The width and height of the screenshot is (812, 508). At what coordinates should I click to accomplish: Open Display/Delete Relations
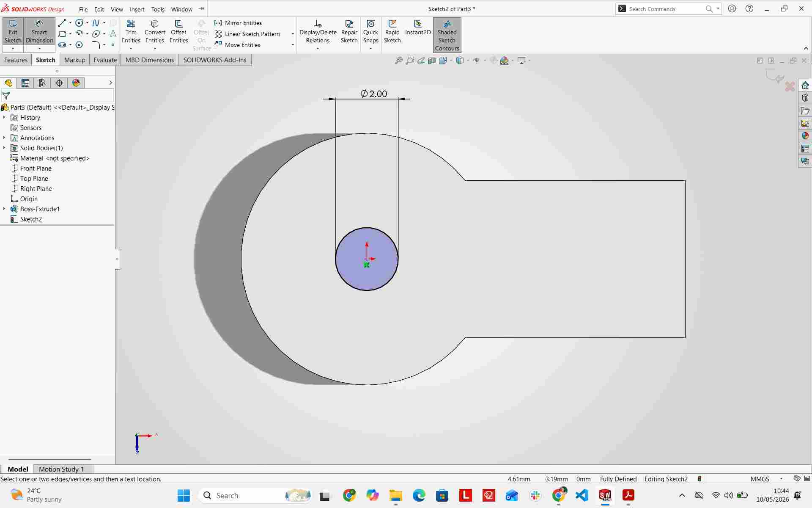318,31
